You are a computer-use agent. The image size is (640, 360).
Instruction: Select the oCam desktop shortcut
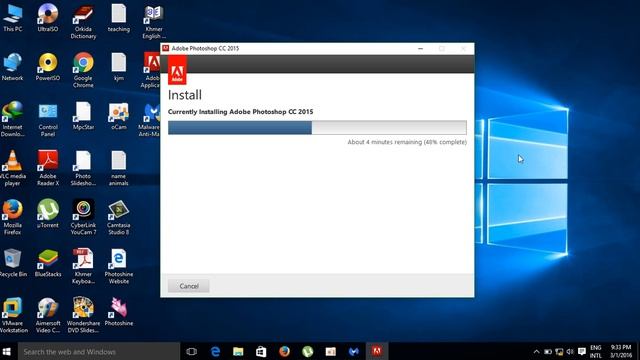(x=119, y=116)
